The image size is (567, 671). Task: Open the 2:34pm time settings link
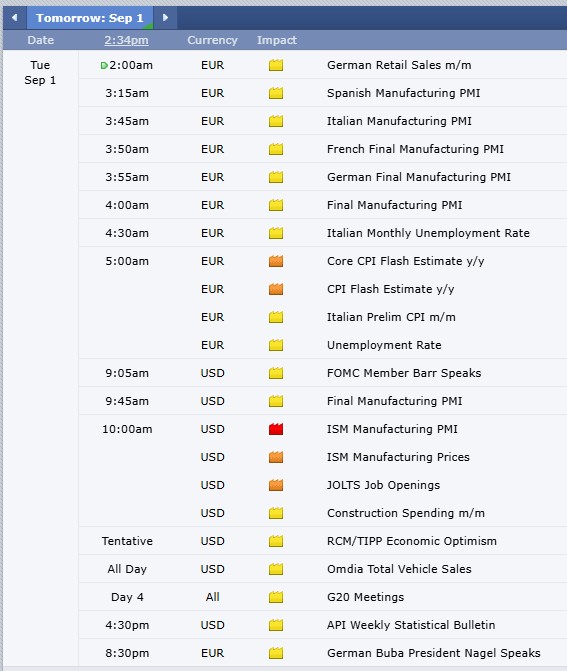(x=126, y=40)
